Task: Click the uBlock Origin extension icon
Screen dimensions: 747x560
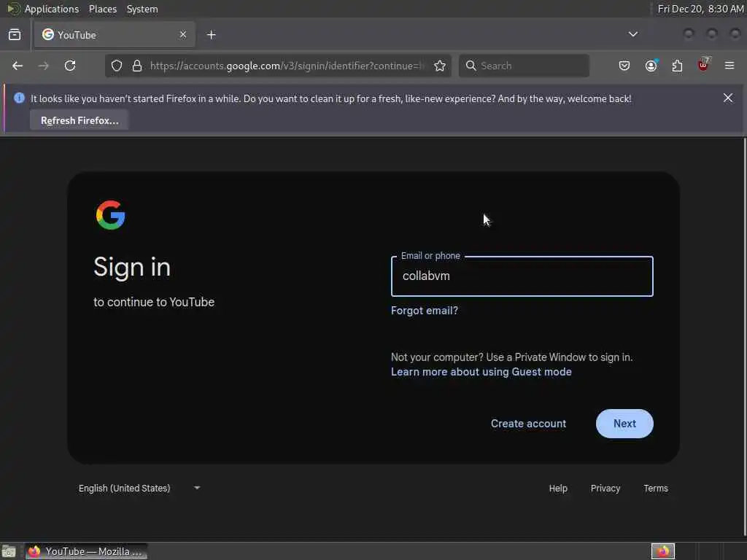Action: (x=703, y=65)
